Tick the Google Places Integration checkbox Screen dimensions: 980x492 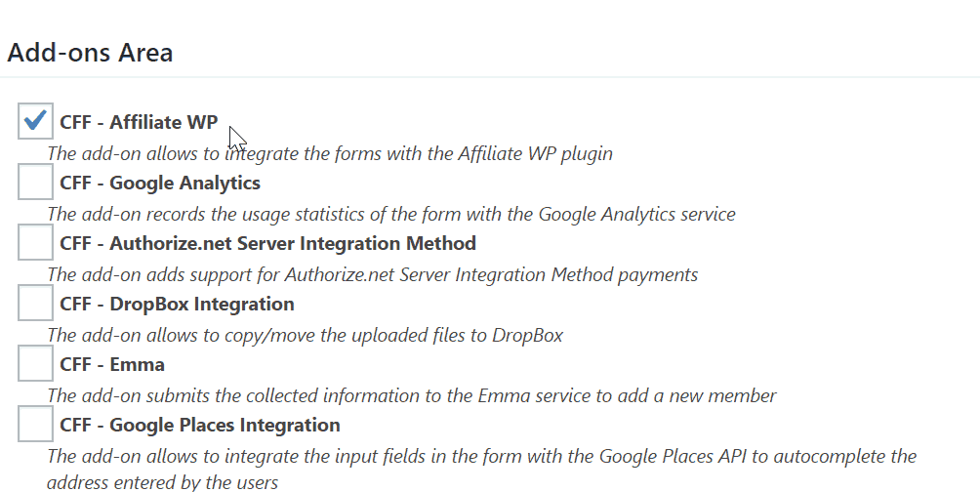(x=35, y=424)
